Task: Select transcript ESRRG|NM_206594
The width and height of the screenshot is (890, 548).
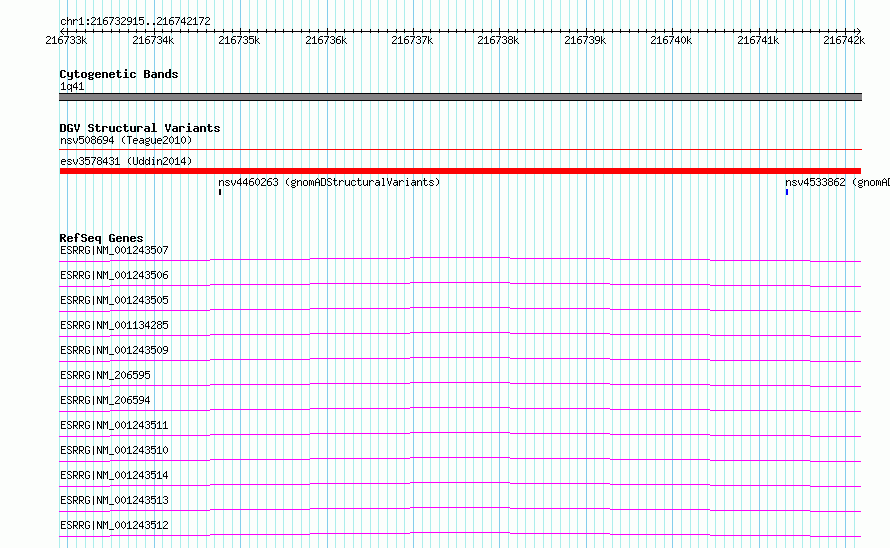Action: click(x=105, y=400)
